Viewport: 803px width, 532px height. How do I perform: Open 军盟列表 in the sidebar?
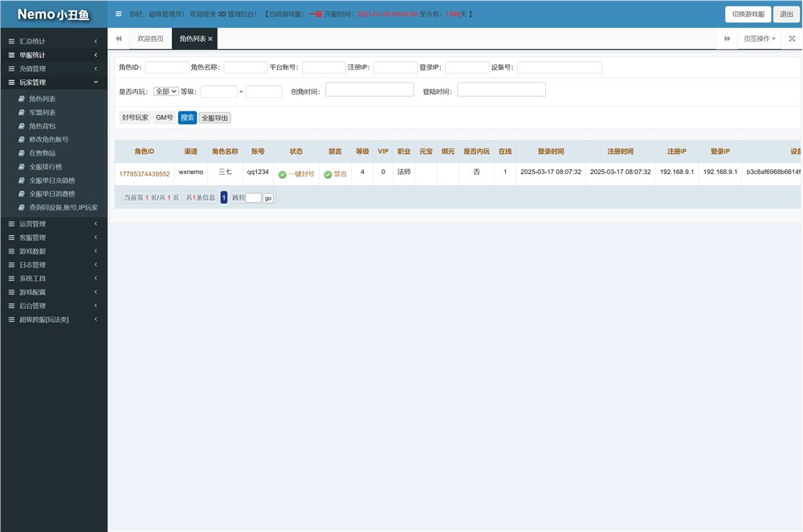pos(43,112)
